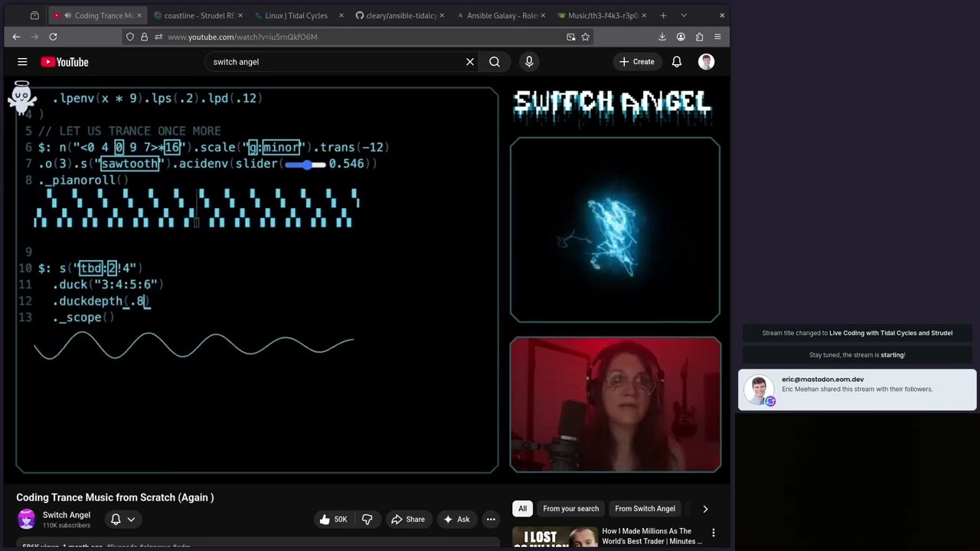Click the Switch Angel channel avatar
Screen dimensions: 980x551
click(x=27, y=519)
